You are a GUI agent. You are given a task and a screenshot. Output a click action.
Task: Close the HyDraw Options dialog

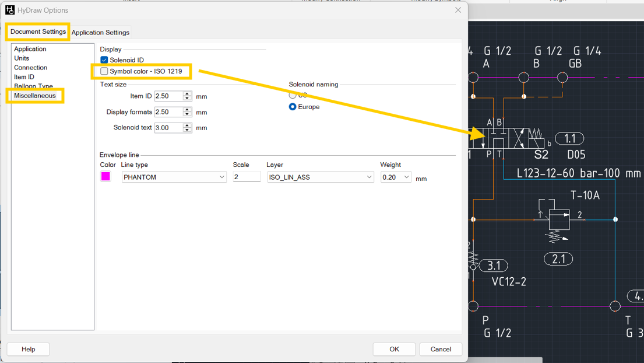point(458,10)
